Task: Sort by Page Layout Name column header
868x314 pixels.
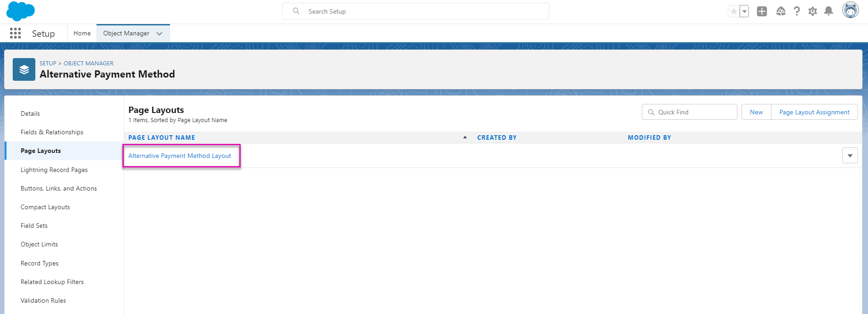Action: coord(162,137)
